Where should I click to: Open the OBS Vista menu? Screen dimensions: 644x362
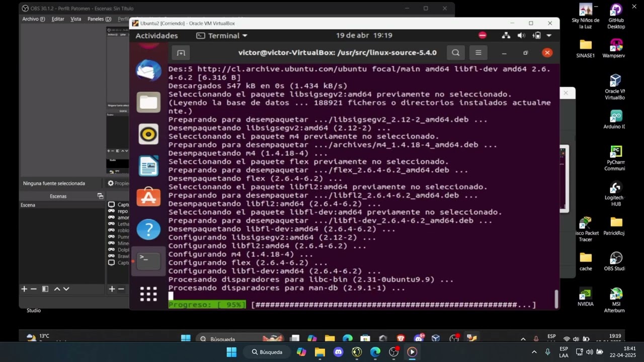click(x=75, y=19)
